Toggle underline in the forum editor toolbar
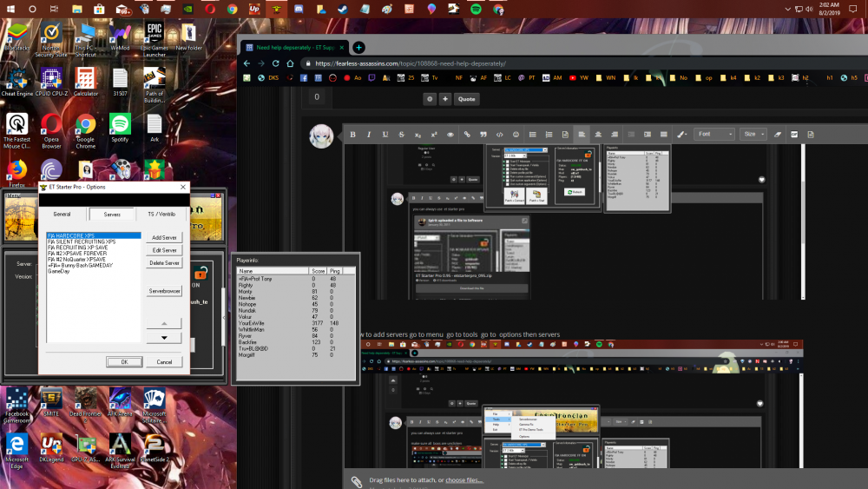The image size is (868, 489). pyautogui.click(x=385, y=135)
